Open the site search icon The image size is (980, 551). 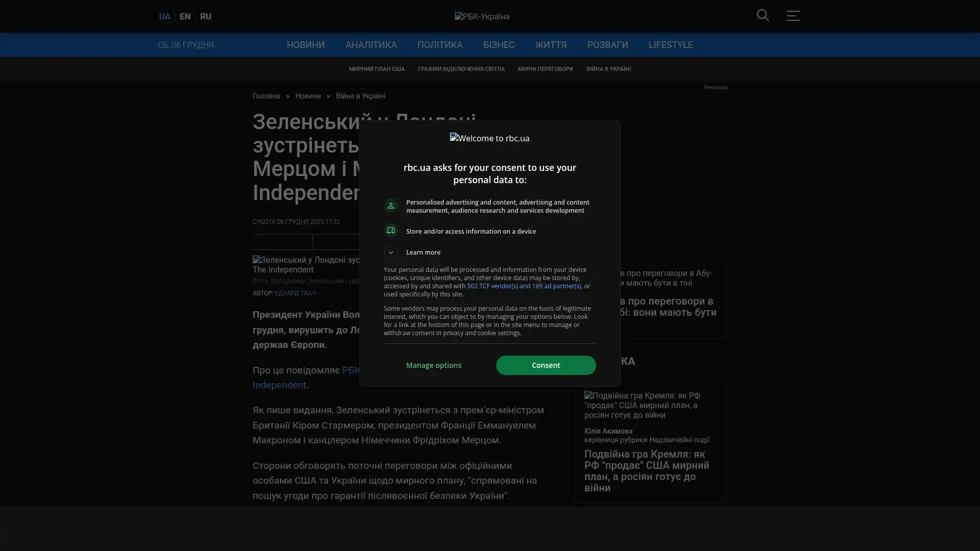(x=763, y=16)
